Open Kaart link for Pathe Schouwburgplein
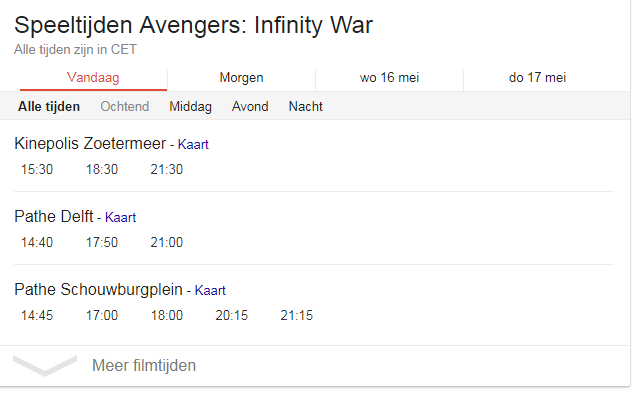Image resolution: width=632 pixels, height=393 pixels. (x=210, y=290)
